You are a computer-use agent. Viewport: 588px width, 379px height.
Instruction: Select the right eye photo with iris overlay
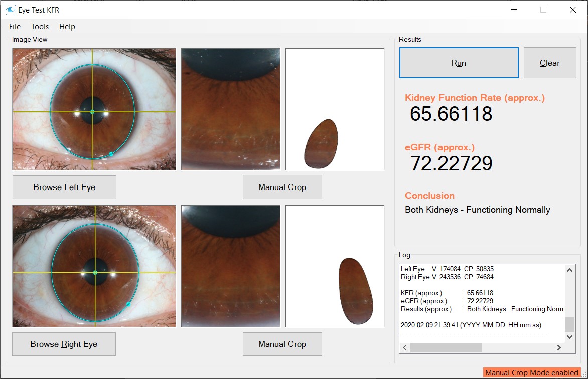pos(94,266)
